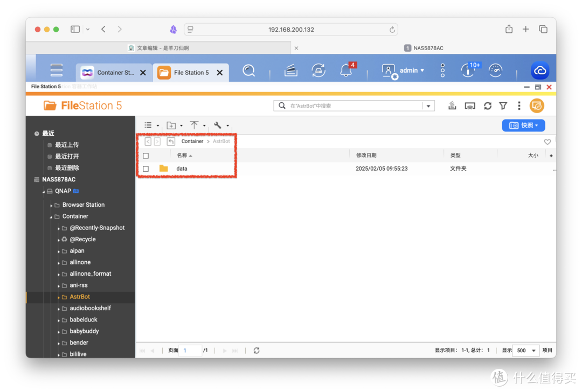The height and width of the screenshot is (392, 582).
Task: Open the search scope dropdown next to the search box
Action: click(x=428, y=106)
